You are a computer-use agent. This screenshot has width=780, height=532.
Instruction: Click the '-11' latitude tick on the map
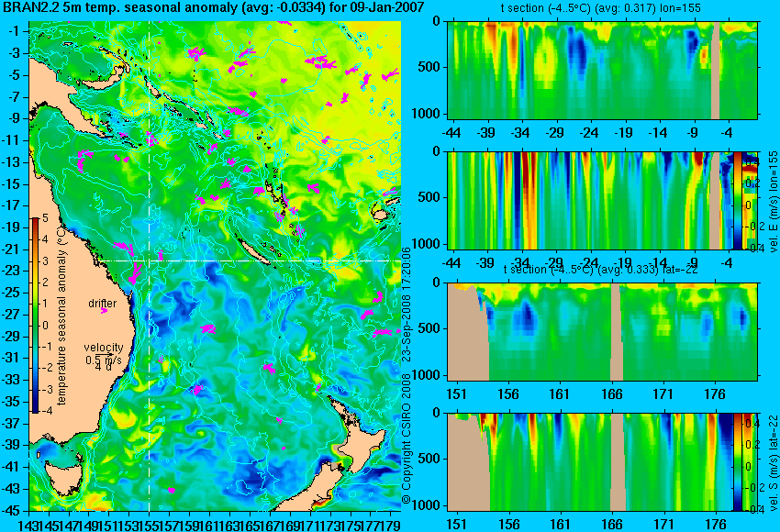coord(12,140)
